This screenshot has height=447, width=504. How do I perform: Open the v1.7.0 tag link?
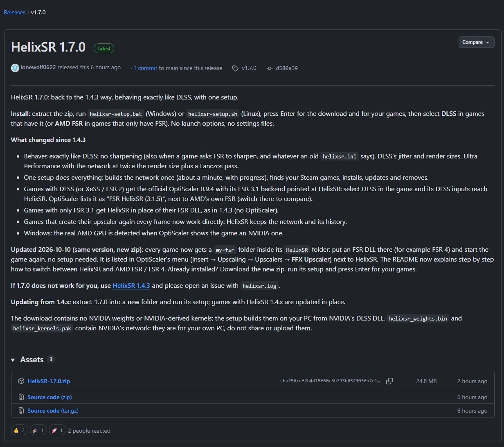coord(249,68)
